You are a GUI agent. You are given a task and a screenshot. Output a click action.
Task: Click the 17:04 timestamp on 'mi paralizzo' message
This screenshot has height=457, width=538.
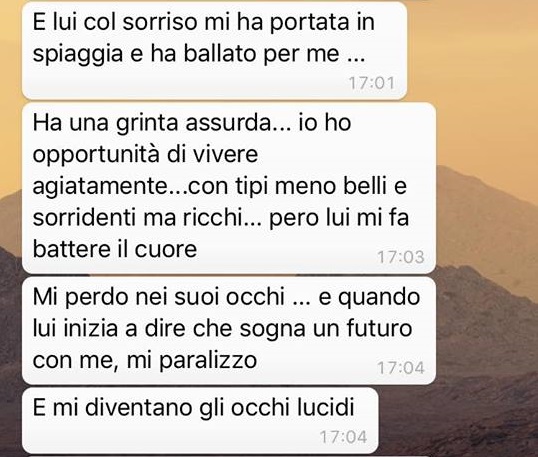coord(401,368)
